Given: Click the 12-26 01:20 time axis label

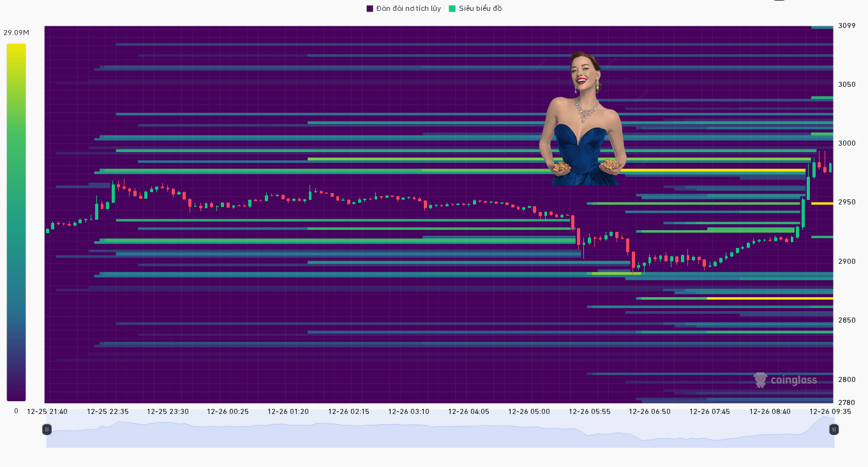Looking at the screenshot, I should click(288, 411).
